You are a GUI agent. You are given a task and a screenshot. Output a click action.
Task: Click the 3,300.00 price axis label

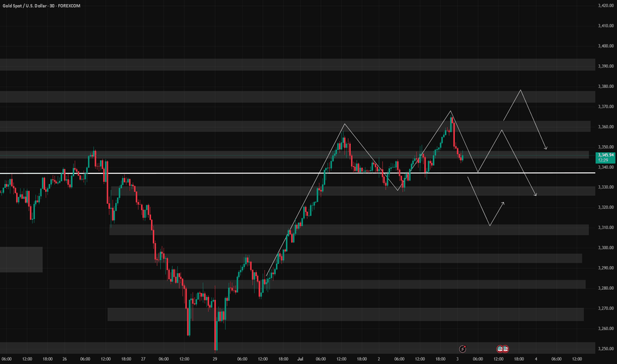606,248
